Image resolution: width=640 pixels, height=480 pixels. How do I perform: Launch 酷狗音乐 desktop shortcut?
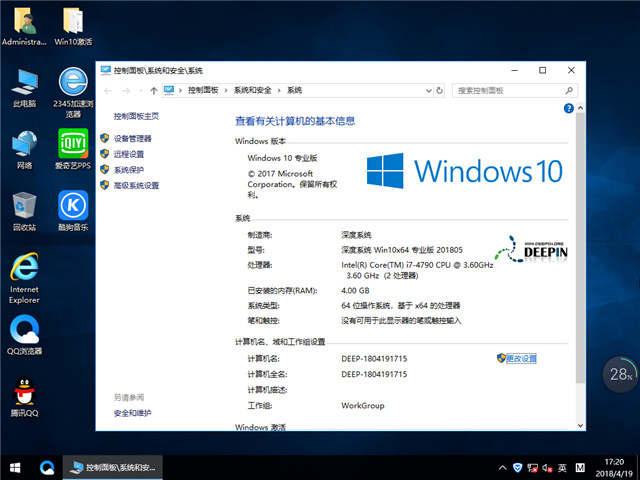click(73, 211)
